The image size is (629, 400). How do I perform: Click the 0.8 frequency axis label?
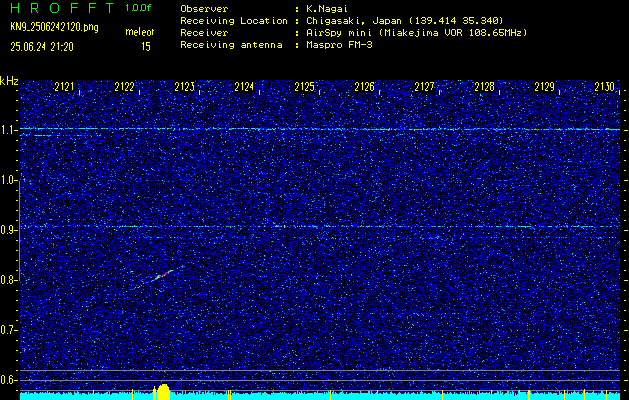(x=8, y=280)
